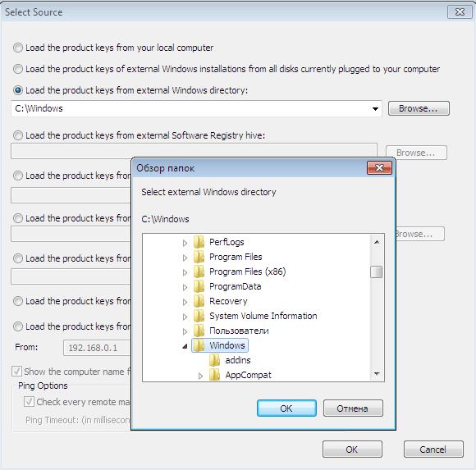Click the addins subfolder icon
Viewport: 476px width, 470px height.
pos(215,360)
